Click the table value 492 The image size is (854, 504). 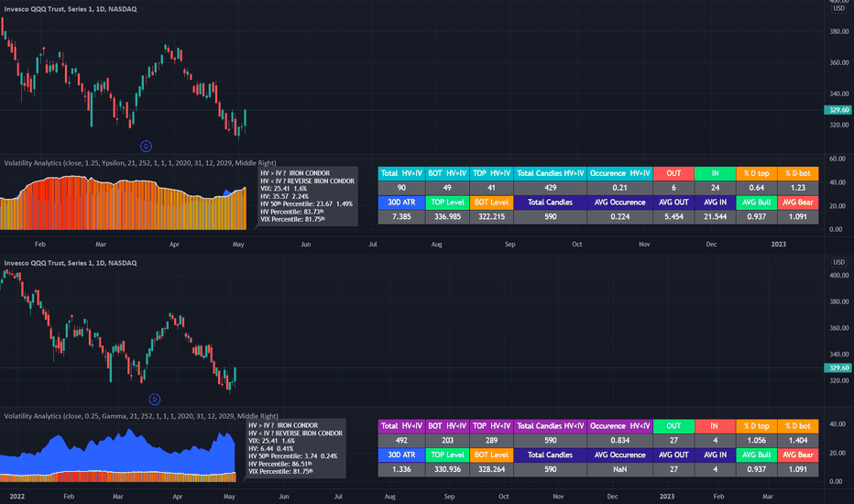point(401,440)
